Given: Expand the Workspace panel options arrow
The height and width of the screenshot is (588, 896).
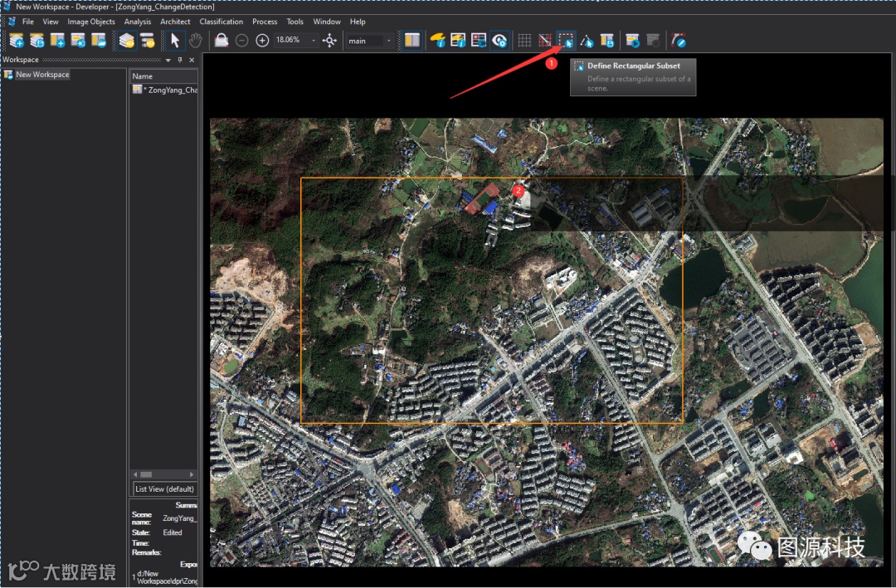Looking at the screenshot, I should coord(168,60).
